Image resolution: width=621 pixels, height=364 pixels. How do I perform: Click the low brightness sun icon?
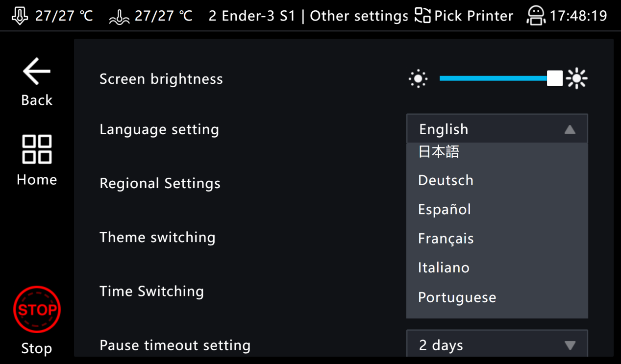pos(418,78)
